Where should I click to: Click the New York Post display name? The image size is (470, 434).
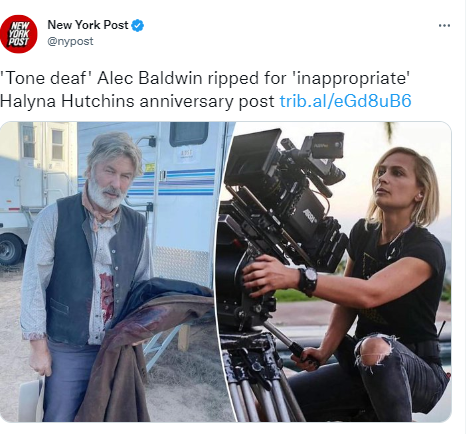[x=88, y=25]
